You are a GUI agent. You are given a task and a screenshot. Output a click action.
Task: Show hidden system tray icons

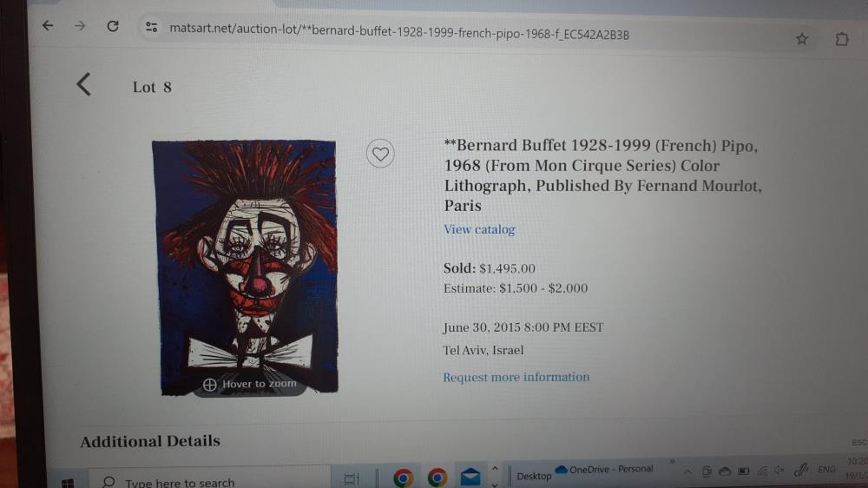687,472
